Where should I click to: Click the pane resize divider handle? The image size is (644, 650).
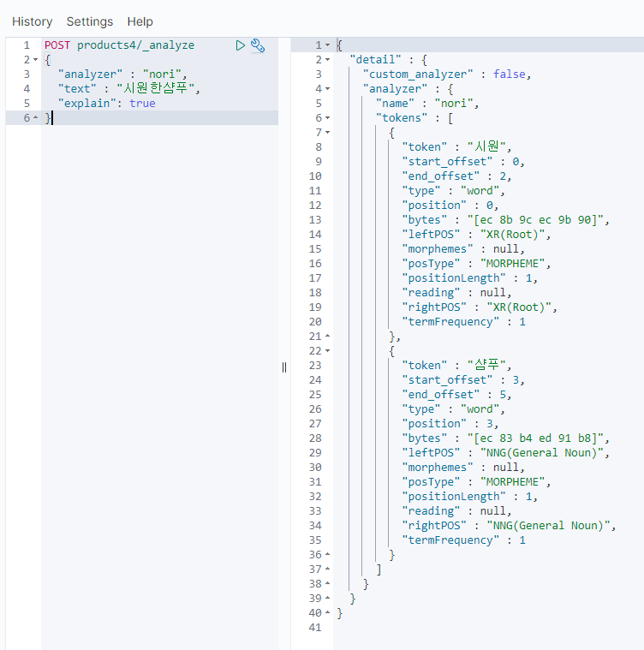284,367
